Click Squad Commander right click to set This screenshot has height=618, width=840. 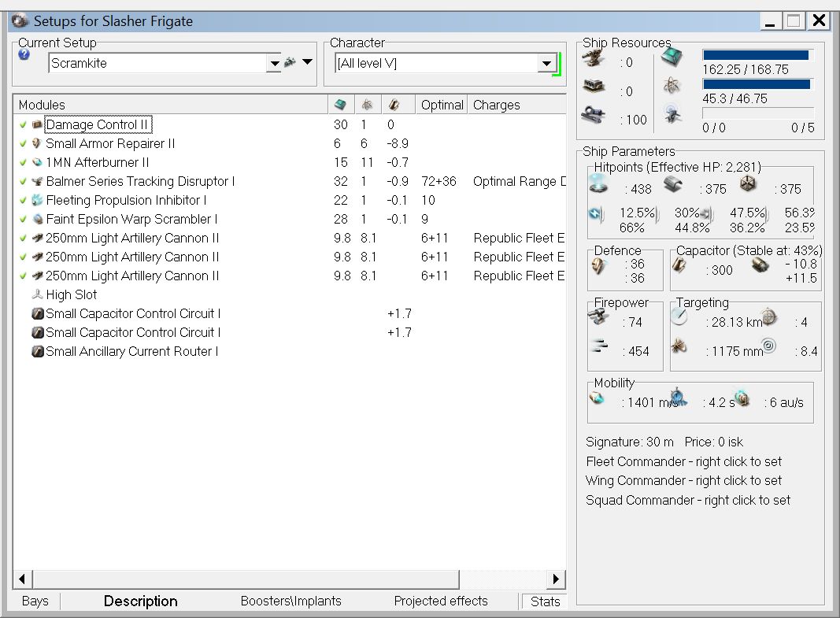coord(688,500)
